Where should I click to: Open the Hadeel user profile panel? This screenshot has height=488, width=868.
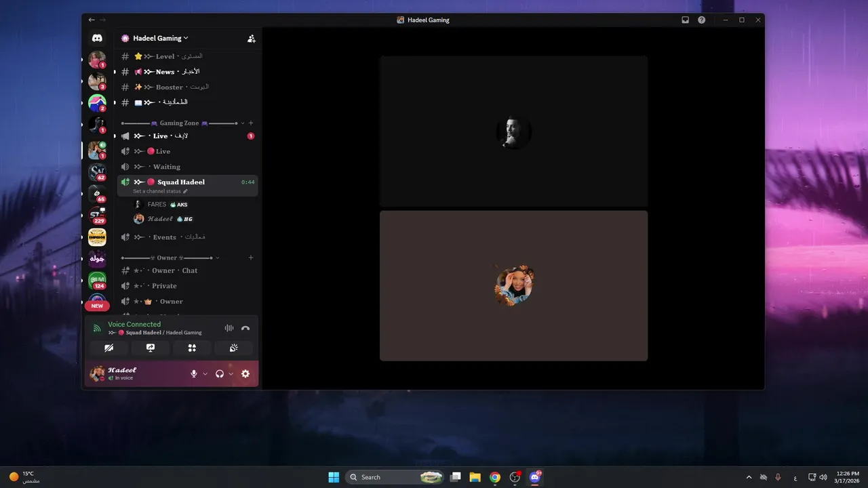tap(139, 373)
